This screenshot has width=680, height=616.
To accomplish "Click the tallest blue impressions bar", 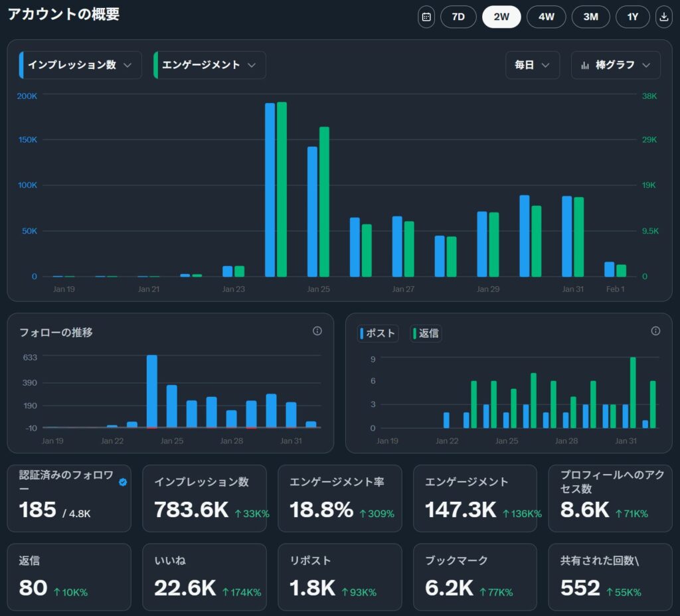I will pos(270,189).
